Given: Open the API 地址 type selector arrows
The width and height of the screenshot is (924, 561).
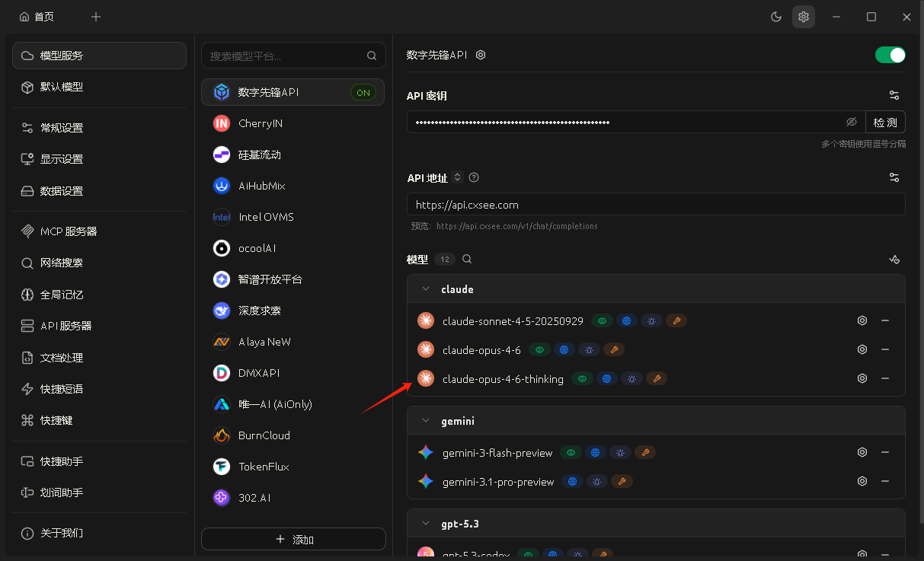Looking at the screenshot, I should [457, 177].
